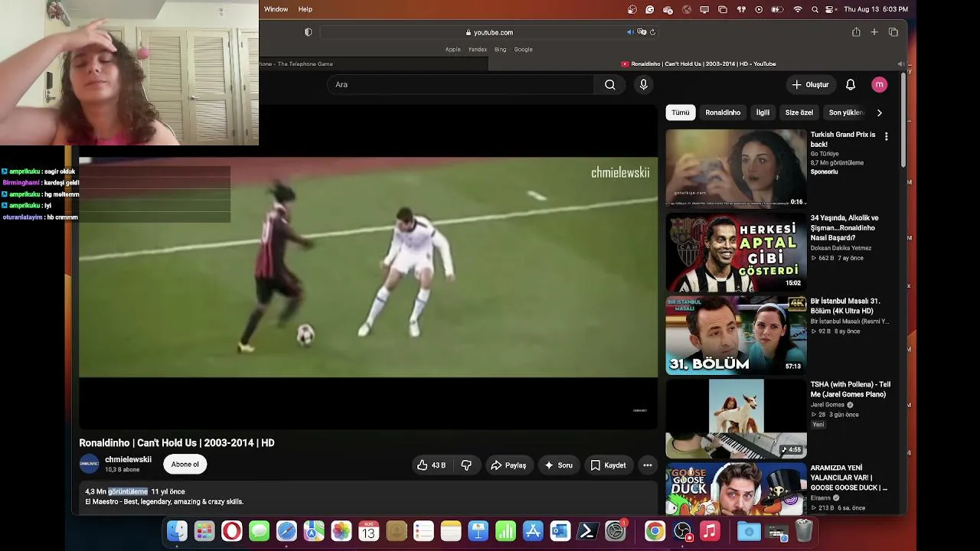Open the 'Herkesi Aptal Gibi Gösterdi' thumbnail
Image resolution: width=980 pixels, height=551 pixels.
(736, 252)
